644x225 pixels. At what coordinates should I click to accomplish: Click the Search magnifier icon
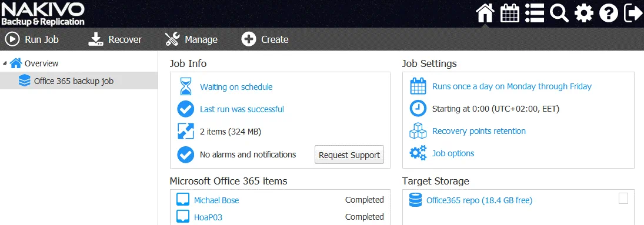559,13
